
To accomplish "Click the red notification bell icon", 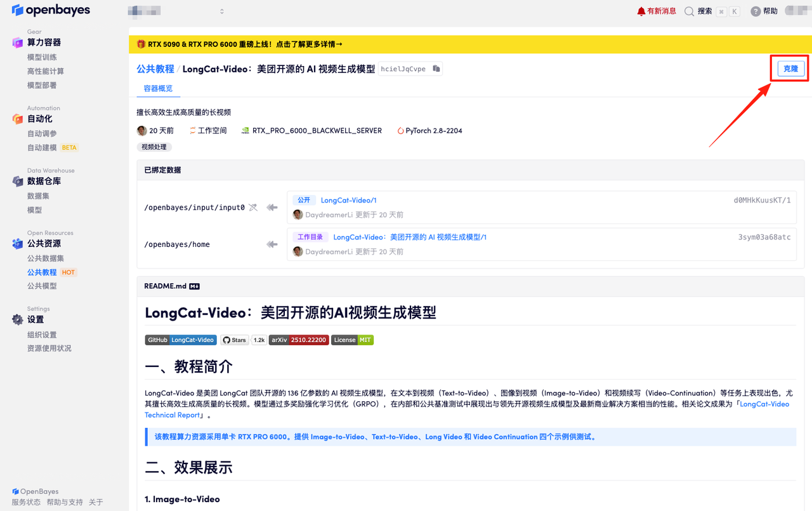I will tap(641, 11).
